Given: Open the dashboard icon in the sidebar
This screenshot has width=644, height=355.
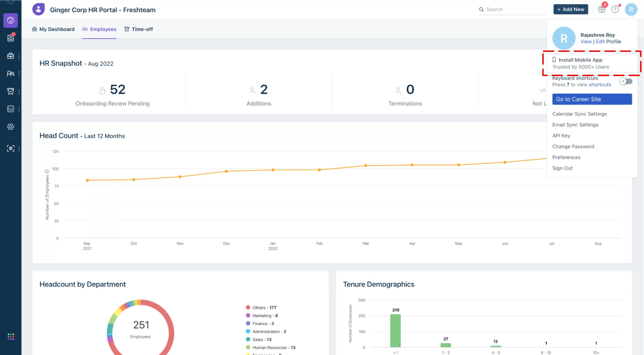Looking at the screenshot, I should 11,21.
